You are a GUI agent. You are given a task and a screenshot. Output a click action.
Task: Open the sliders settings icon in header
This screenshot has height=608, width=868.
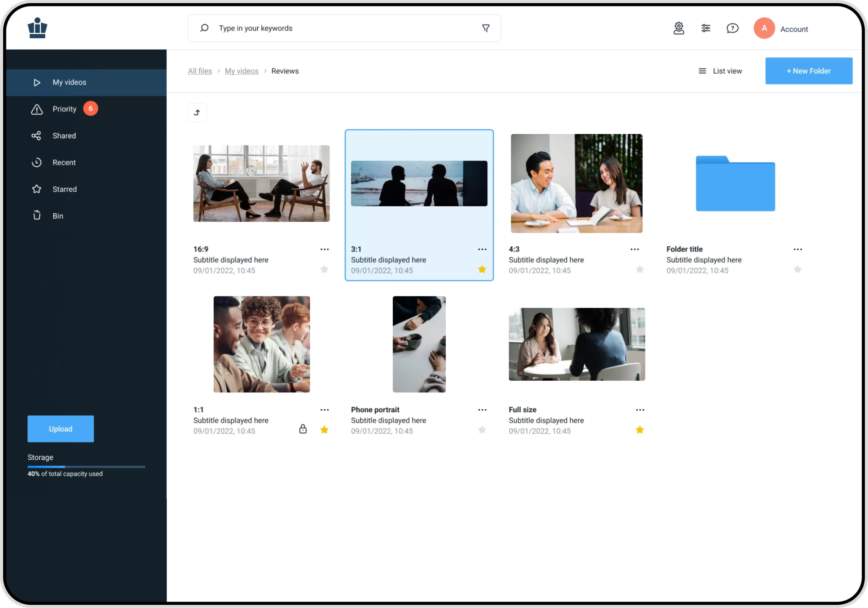tap(706, 28)
